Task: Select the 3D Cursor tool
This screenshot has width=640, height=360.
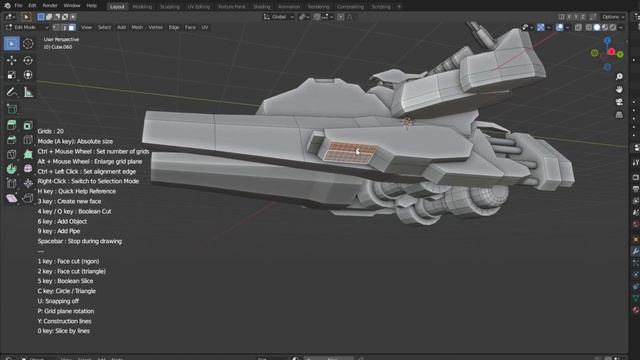Action: click(x=28, y=43)
